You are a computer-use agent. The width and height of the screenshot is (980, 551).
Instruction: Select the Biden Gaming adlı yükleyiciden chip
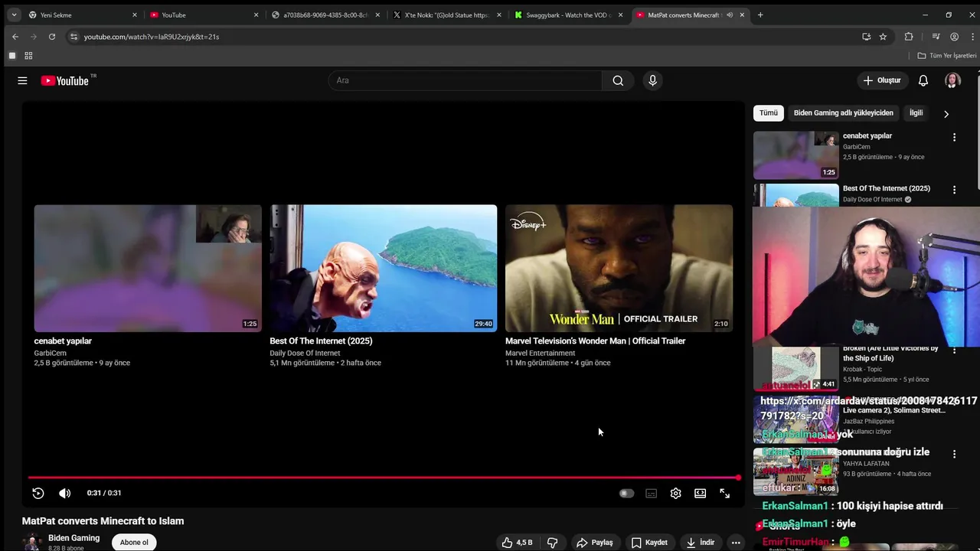[x=843, y=112]
